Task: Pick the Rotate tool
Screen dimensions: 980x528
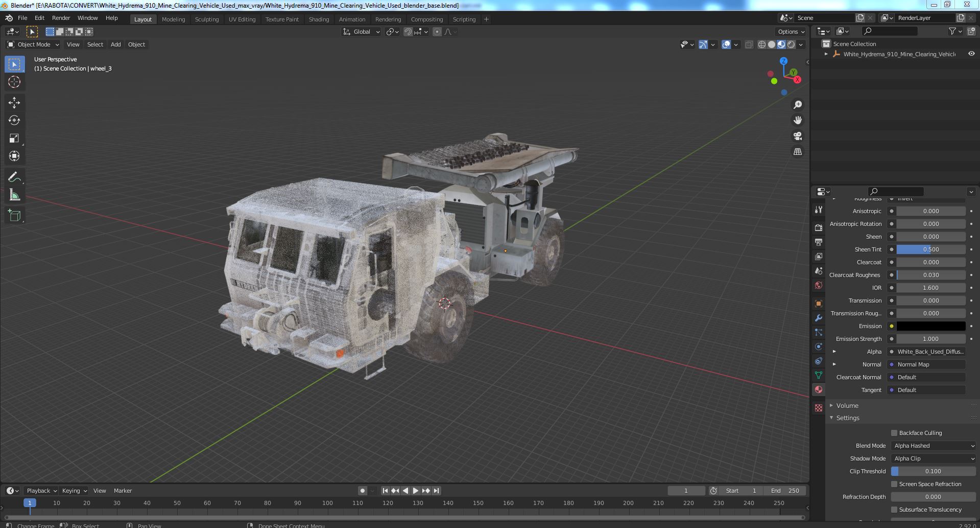Action: pos(14,121)
